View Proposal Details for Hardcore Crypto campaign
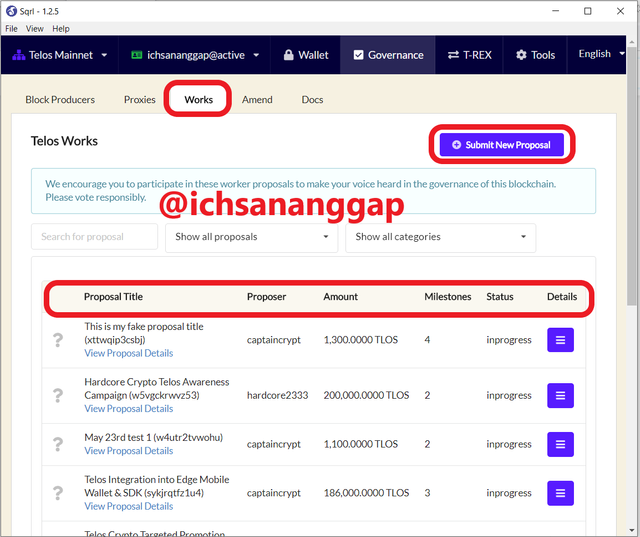The height and width of the screenshot is (537, 640). click(x=129, y=408)
